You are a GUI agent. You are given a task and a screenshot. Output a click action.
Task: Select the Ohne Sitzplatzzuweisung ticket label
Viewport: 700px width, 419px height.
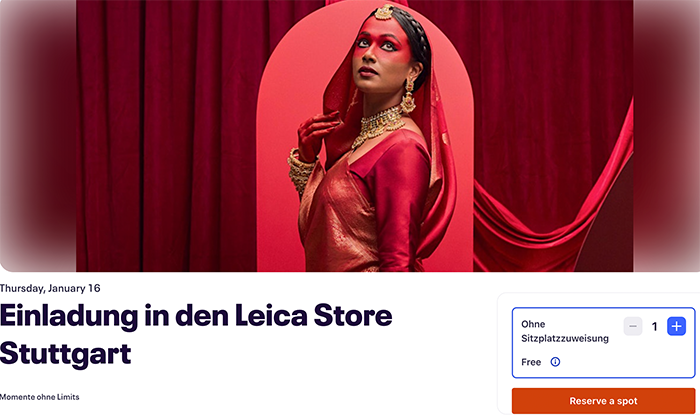[x=565, y=331]
